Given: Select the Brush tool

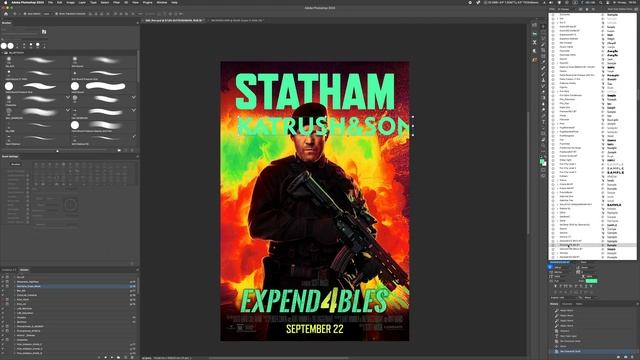Looking at the screenshot, I should click(x=543, y=74).
